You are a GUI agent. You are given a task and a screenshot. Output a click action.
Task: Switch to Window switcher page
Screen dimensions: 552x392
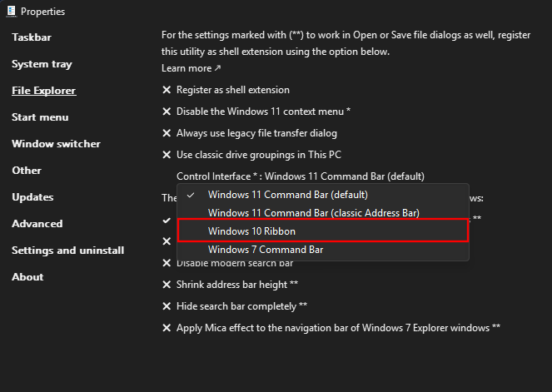click(56, 144)
